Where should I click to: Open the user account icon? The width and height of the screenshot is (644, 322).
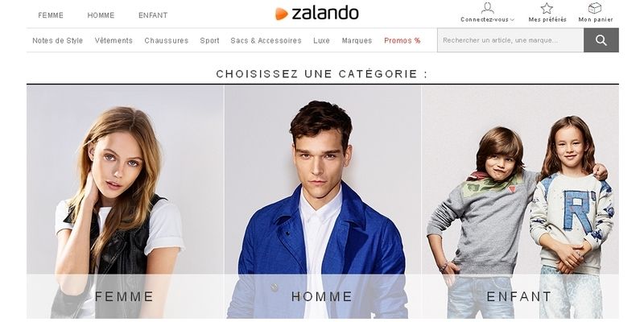tap(488, 8)
